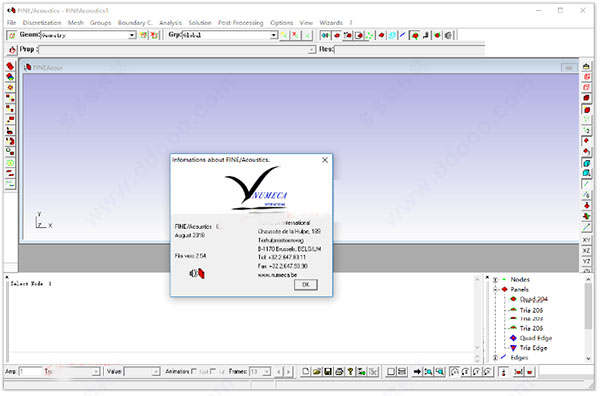
Task: Click the black right arrow icon in bottom toolbar
Action: tap(417, 372)
